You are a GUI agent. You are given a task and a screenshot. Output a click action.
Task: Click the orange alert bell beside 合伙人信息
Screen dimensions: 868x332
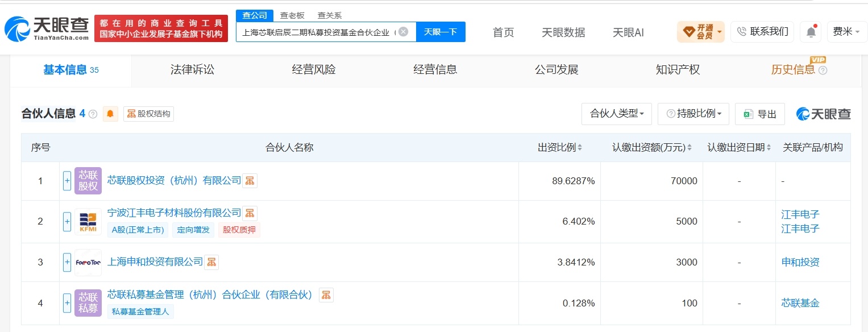point(110,114)
